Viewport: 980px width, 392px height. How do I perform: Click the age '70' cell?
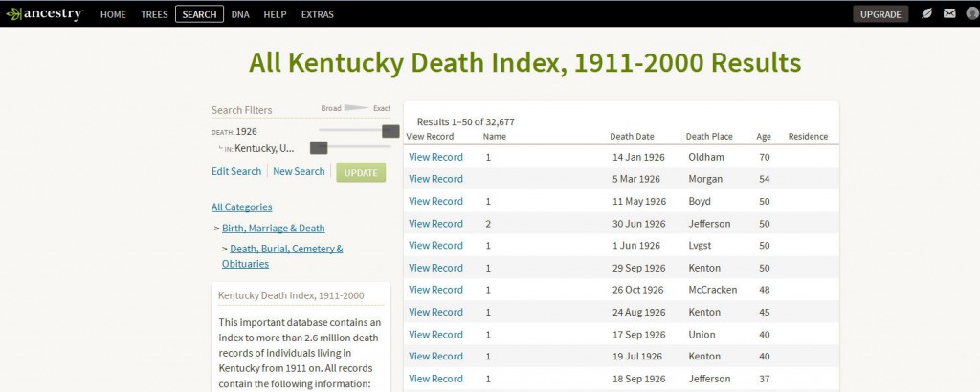click(765, 157)
